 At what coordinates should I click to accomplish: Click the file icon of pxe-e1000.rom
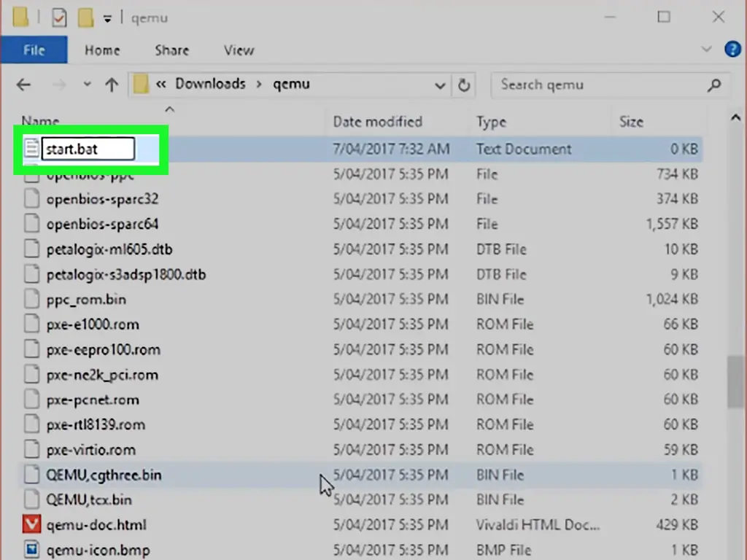click(x=31, y=324)
